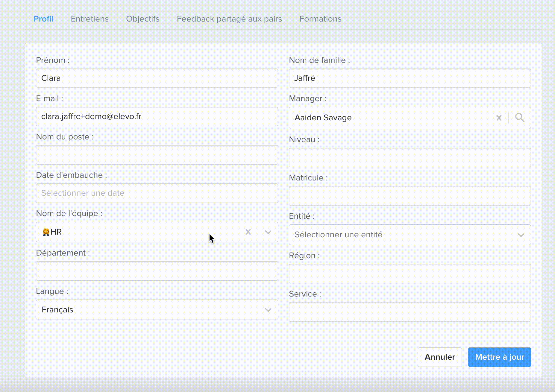Click the manager search magnifier icon
Image resolution: width=555 pixels, height=392 pixels.
point(520,118)
